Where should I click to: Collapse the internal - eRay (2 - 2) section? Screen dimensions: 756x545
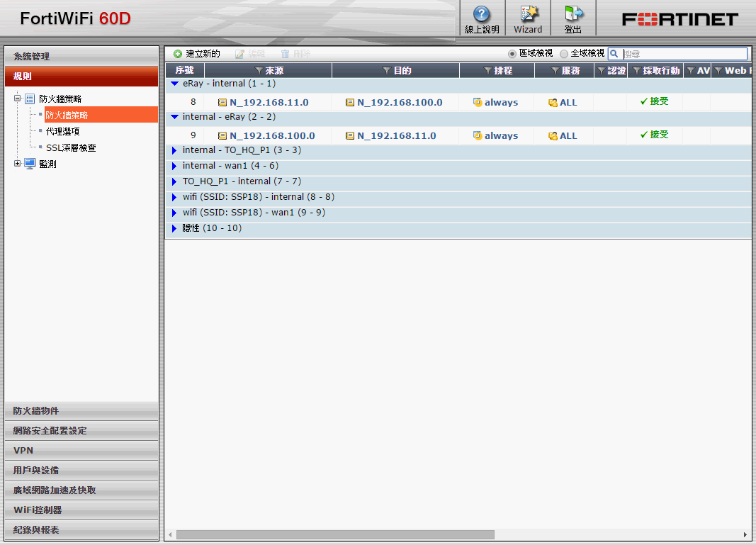174,117
